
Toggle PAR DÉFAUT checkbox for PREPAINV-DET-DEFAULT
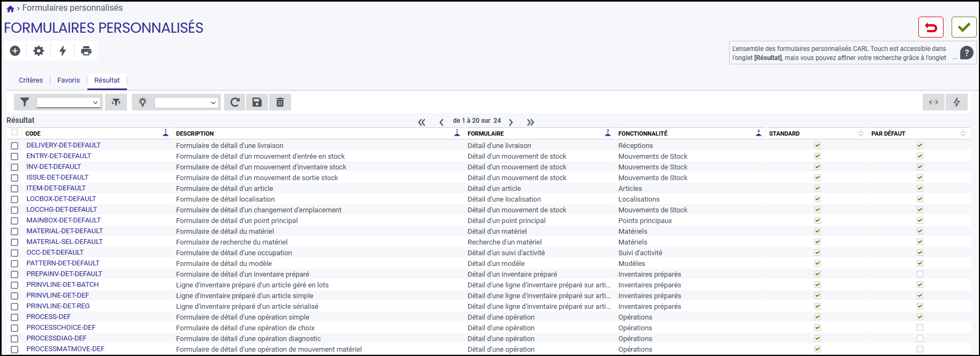(x=920, y=274)
